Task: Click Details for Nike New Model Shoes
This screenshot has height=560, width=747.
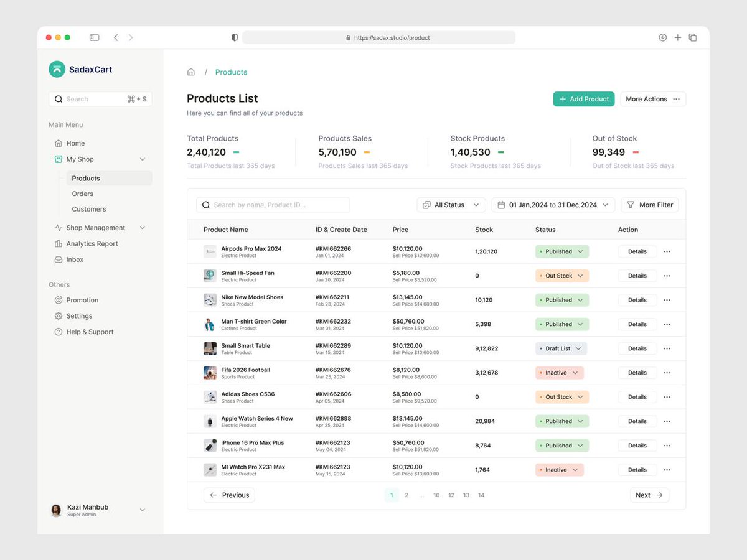Action: pos(637,300)
